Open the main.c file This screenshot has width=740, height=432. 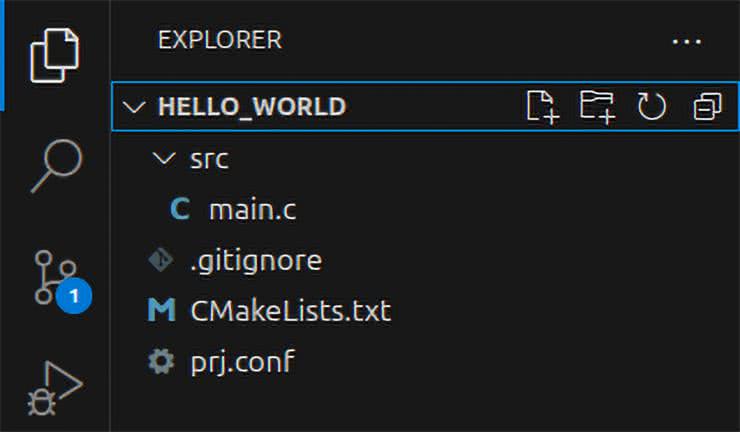click(252, 211)
